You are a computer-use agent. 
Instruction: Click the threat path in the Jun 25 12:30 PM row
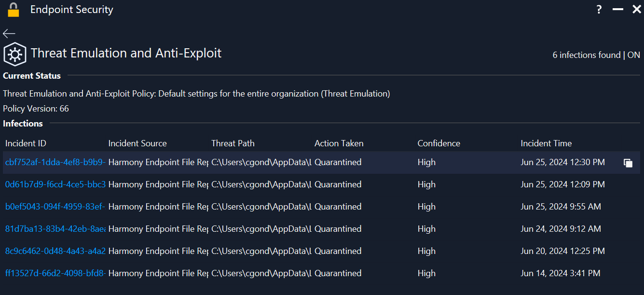tap(261, 162)
